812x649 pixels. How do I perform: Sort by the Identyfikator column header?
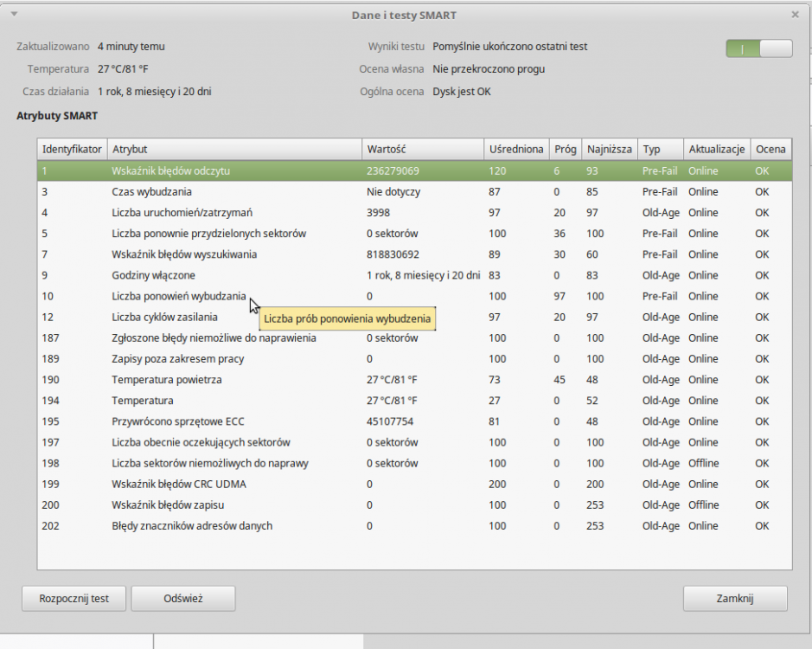click(x=72, y=150)
